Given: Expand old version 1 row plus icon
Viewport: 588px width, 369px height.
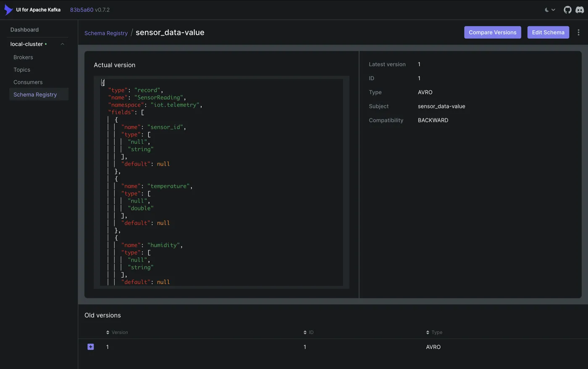Looking at the screenshot, I should [91, 347].
